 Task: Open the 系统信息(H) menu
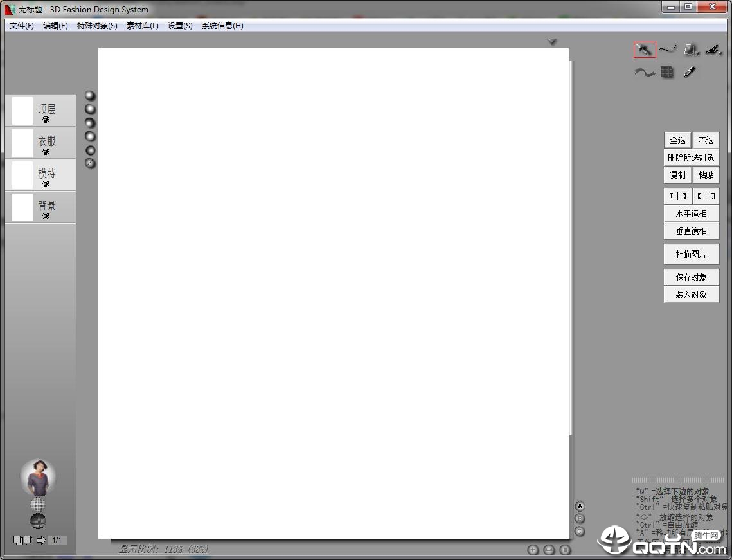(222, 26)
